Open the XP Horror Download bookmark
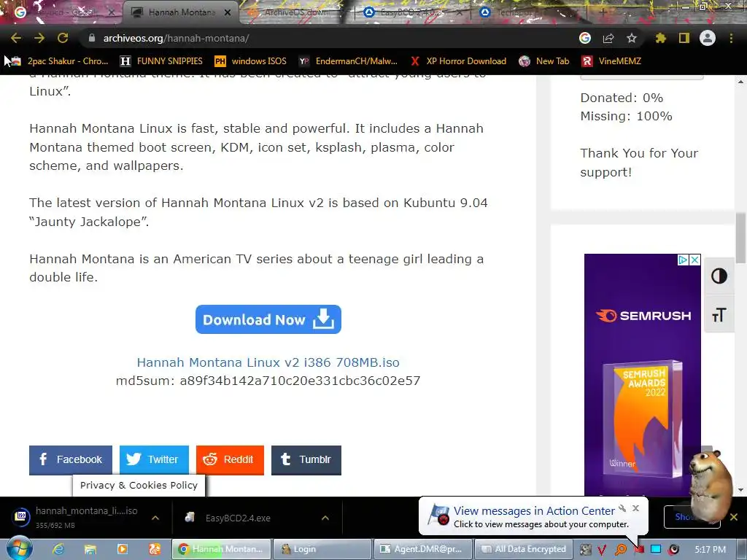The image size is (747, 560). pos(459,61)
